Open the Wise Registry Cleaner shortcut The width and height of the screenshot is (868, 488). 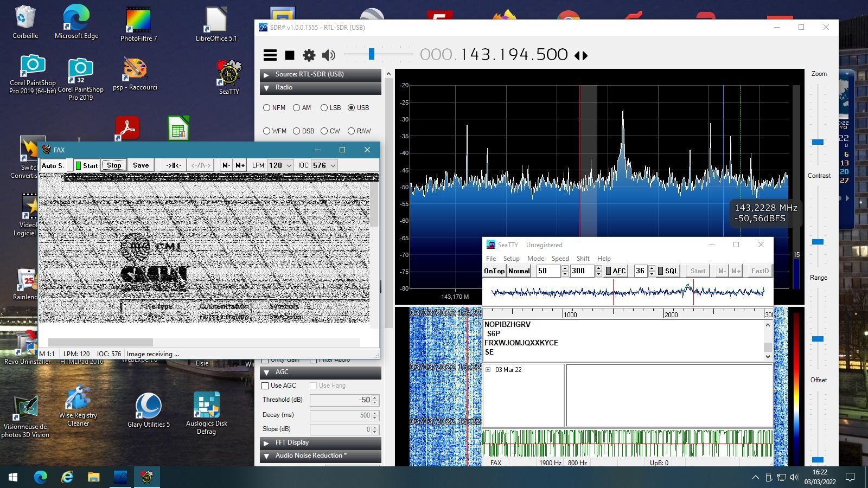(x=78, y=406)
